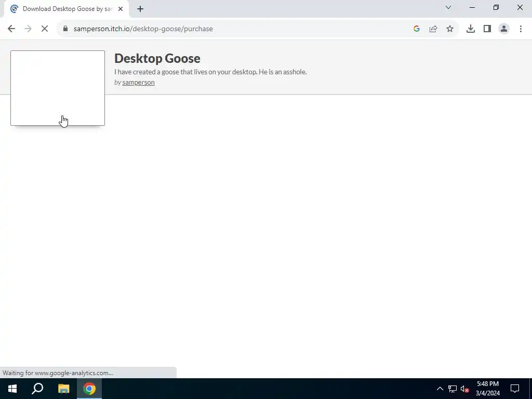Click the blank Desktop Goose cover thumbnail
This screenshot has height=399, width=532.
point(58,88)
